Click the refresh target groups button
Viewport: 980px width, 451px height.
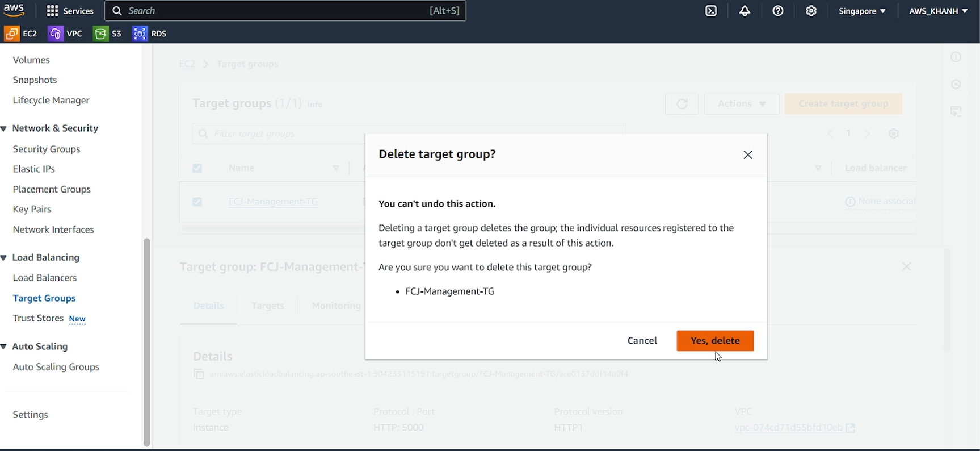click(x=682, y=104)
